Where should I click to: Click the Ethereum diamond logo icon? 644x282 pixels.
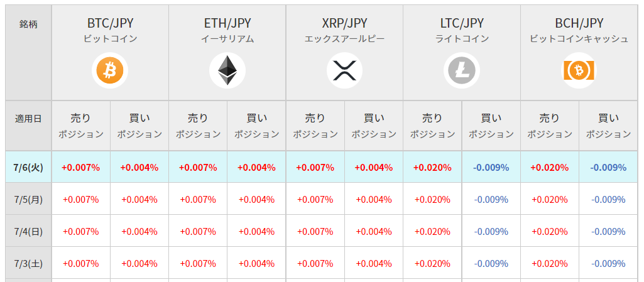pyautogui.click(x=227, y=70)
